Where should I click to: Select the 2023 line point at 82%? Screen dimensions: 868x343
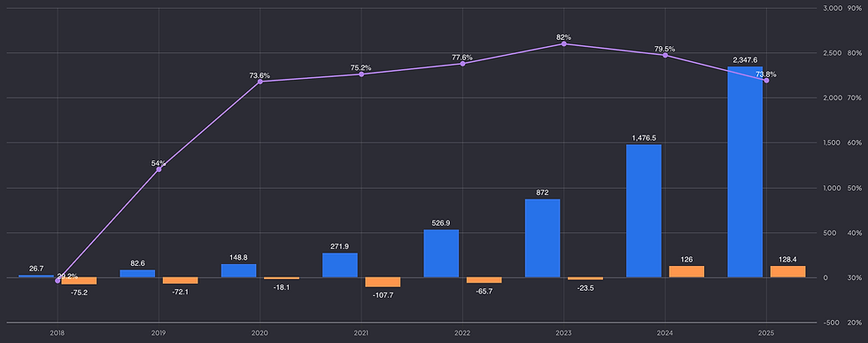click(x=564, y=43)
